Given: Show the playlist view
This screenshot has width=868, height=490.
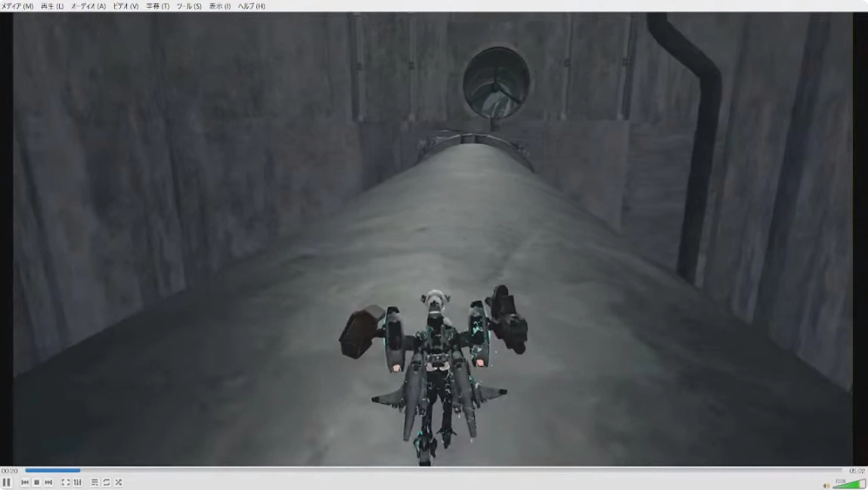Looking at the screenshot, I should tap(95, 482).
